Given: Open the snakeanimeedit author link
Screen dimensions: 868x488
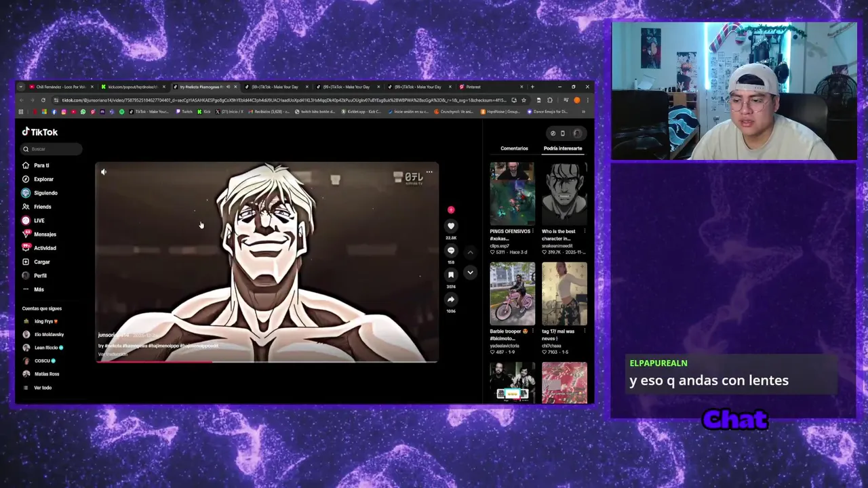Looking at the screenshot, I should [x=557, y=246].
